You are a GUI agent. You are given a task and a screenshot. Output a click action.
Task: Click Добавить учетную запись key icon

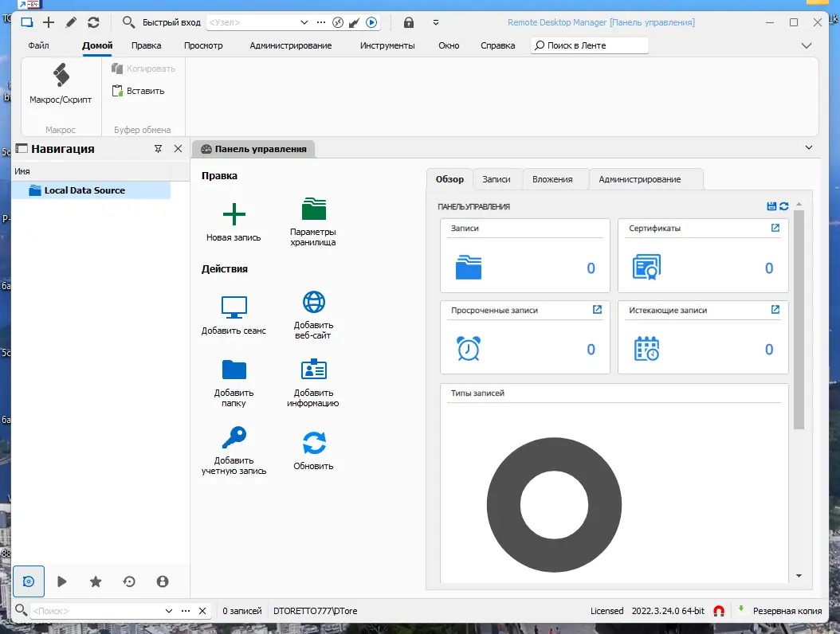pos(234,437)
